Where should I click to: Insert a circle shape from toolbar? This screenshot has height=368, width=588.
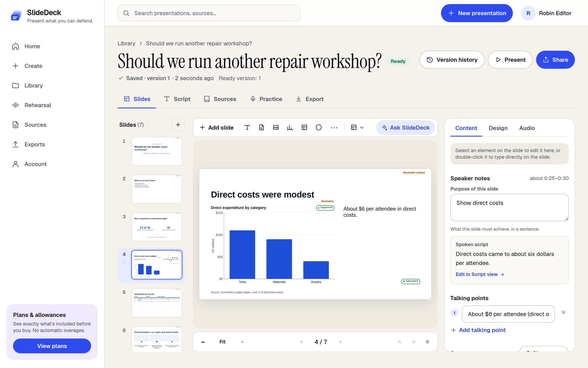click(318, 128)
